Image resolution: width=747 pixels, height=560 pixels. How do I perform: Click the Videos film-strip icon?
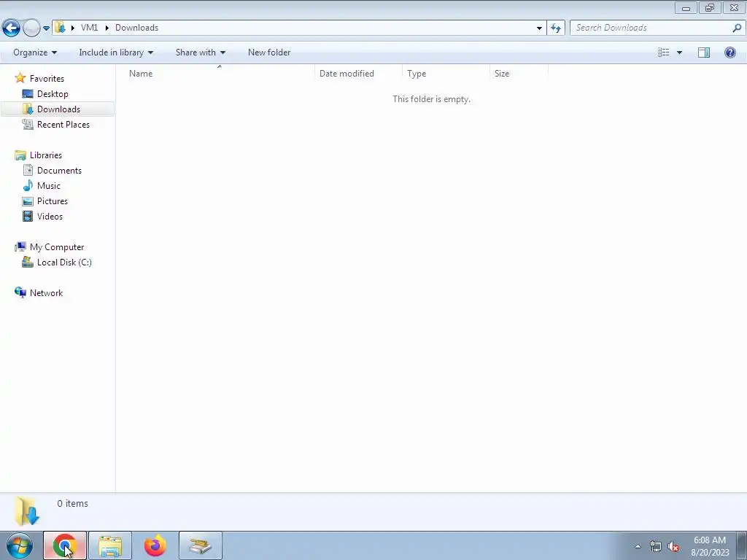pos(28,216)
